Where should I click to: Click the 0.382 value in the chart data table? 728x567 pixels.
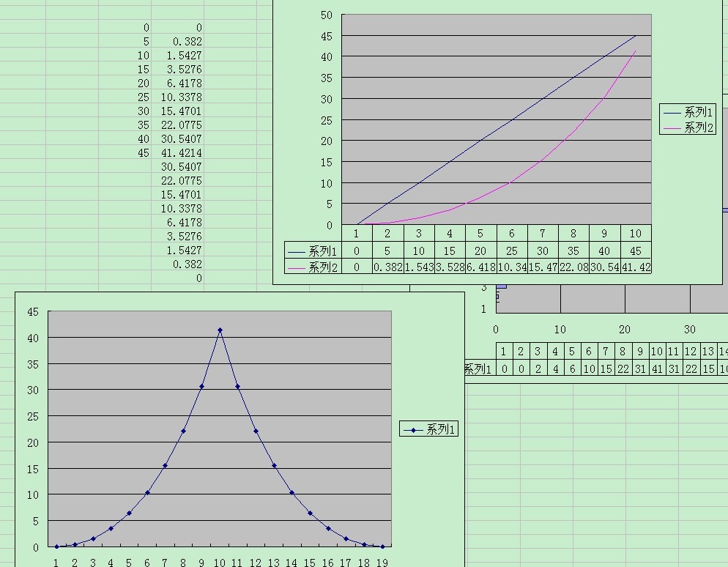point(387,267)
